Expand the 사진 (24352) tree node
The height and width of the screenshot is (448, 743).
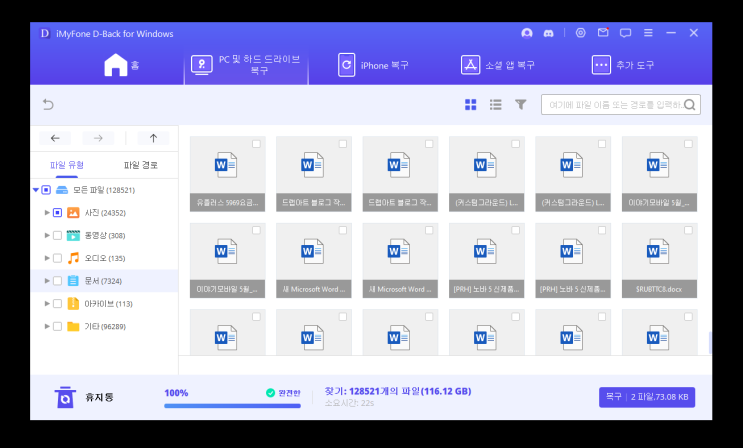pos(47,212)
